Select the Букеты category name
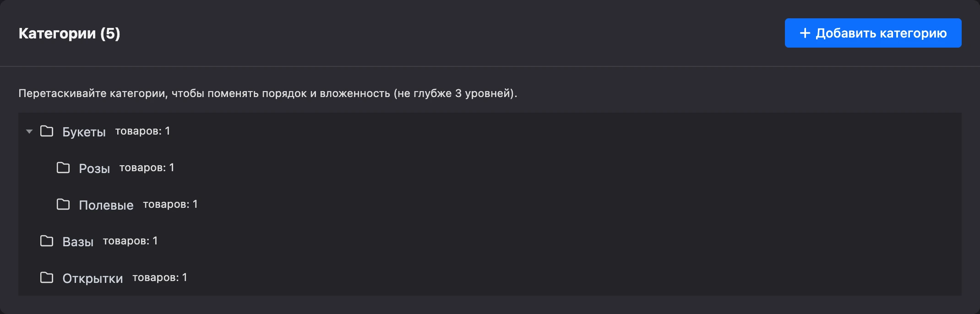Viewport: 980px width, 314px height. point(84,132)
